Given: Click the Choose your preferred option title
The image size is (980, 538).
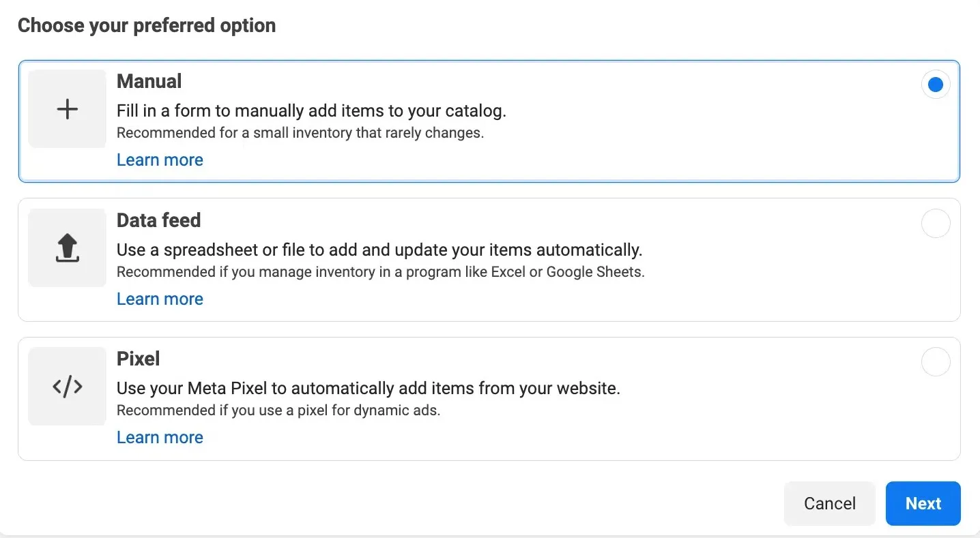Looking at the screenshot, I should [x=147, y=25].
